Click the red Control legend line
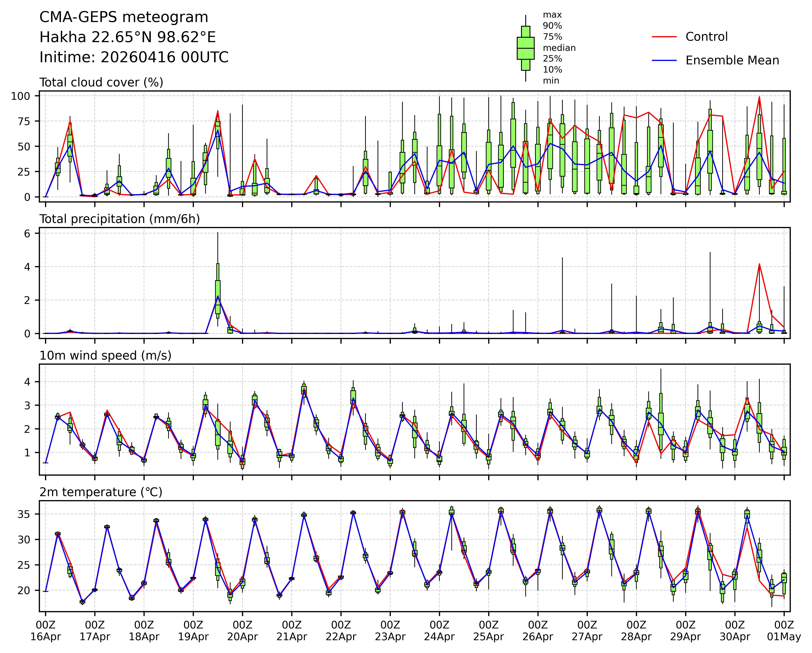This screenshot has height=653, width=812. 664,37
